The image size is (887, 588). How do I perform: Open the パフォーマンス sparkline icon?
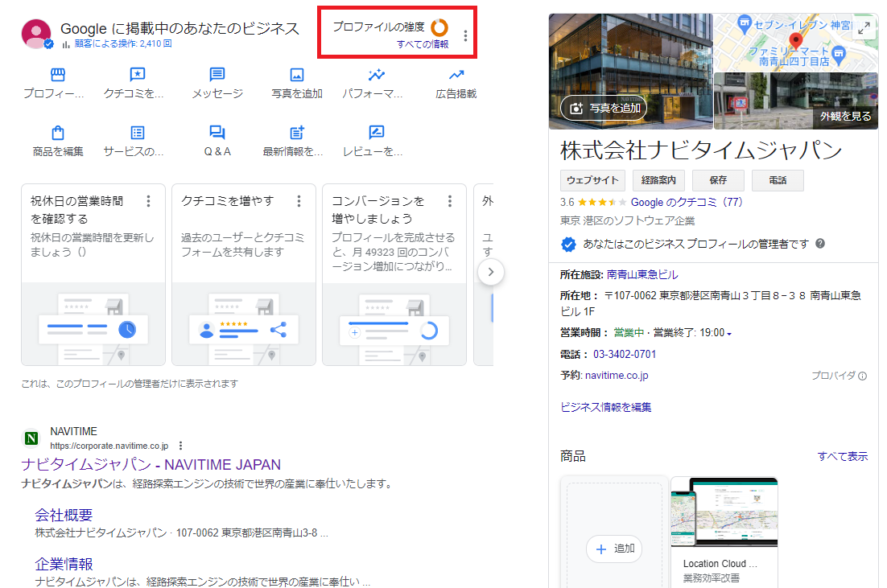pyautogui.click(x=376, y=75)
